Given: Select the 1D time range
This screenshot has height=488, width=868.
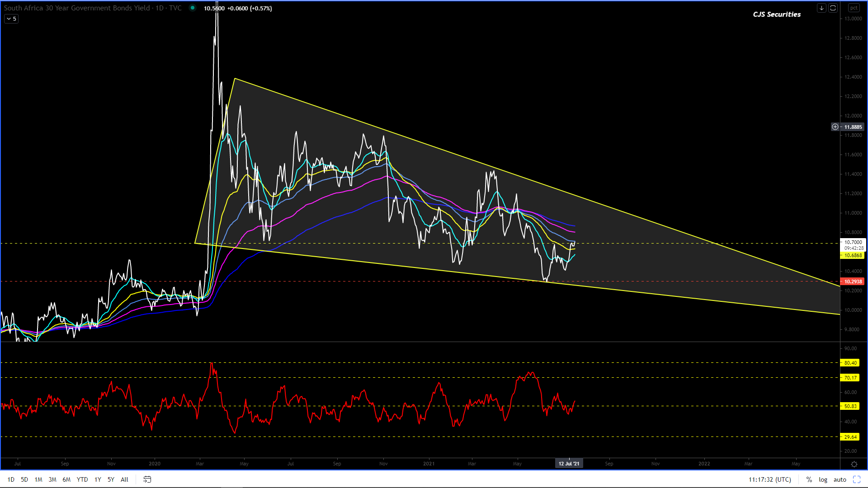Looking at the screenshot, I should point(11,479).
